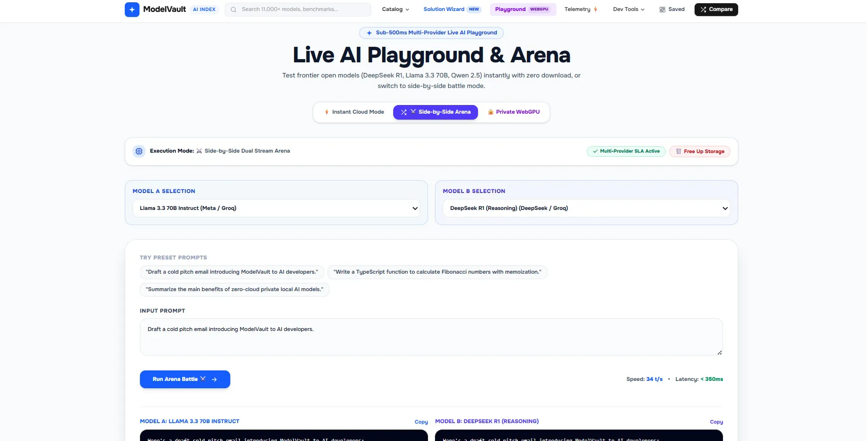Select the Side-by-Side Arena tab

[435, 112]
